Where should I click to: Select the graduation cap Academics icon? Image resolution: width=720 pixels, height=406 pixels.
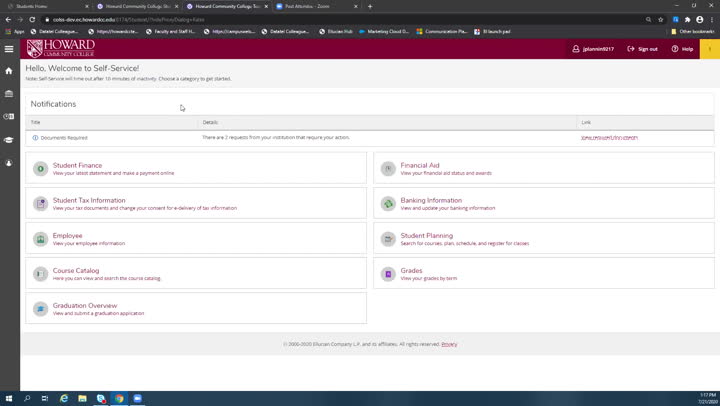[9, 140]
